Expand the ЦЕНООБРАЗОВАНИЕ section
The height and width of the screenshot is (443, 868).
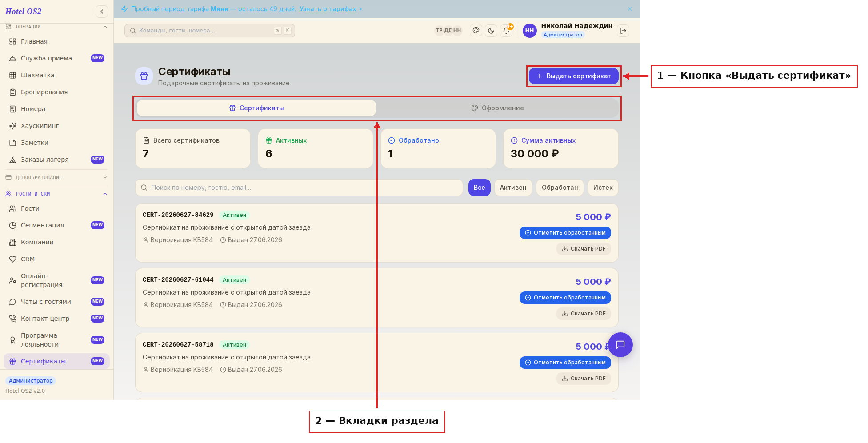tap(56, 177)
